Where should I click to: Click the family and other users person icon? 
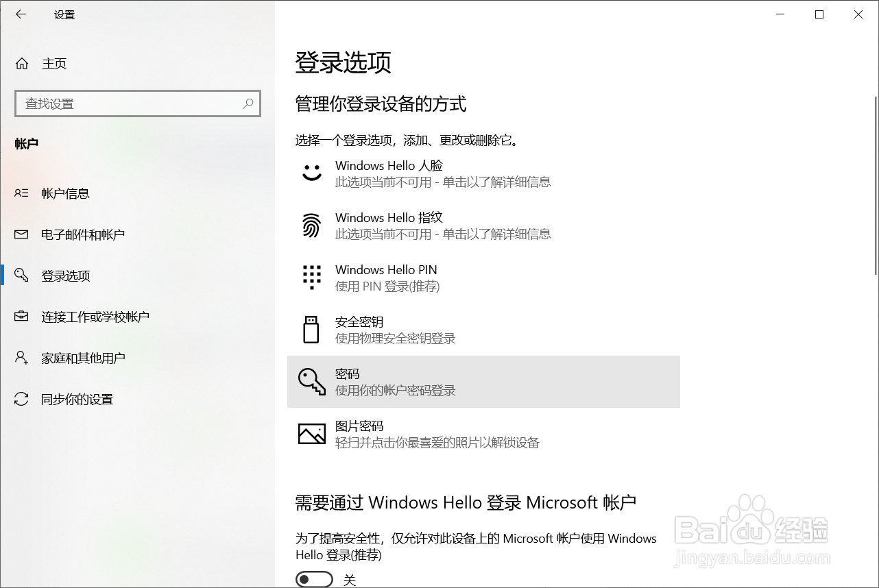(21, 358)
